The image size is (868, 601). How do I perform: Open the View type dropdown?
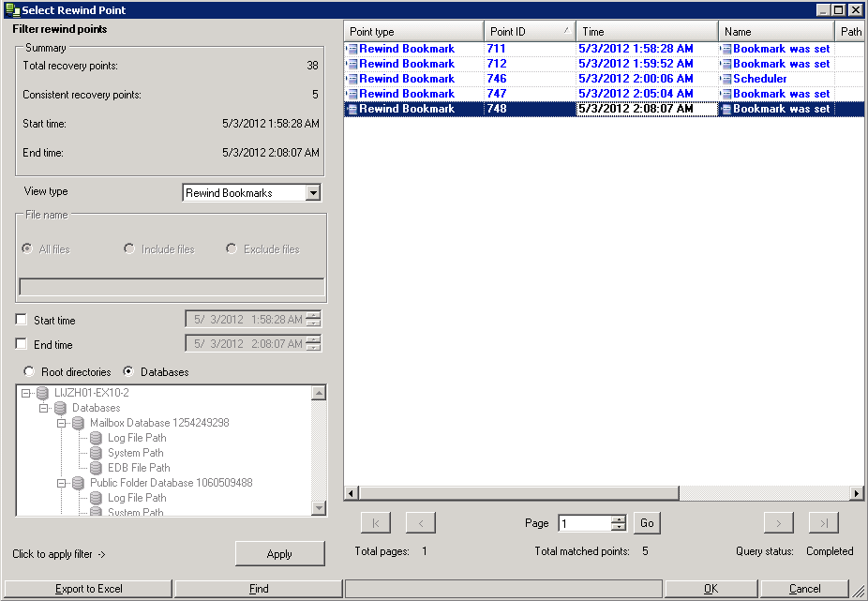pyautogui.click(x=312, y=191)
